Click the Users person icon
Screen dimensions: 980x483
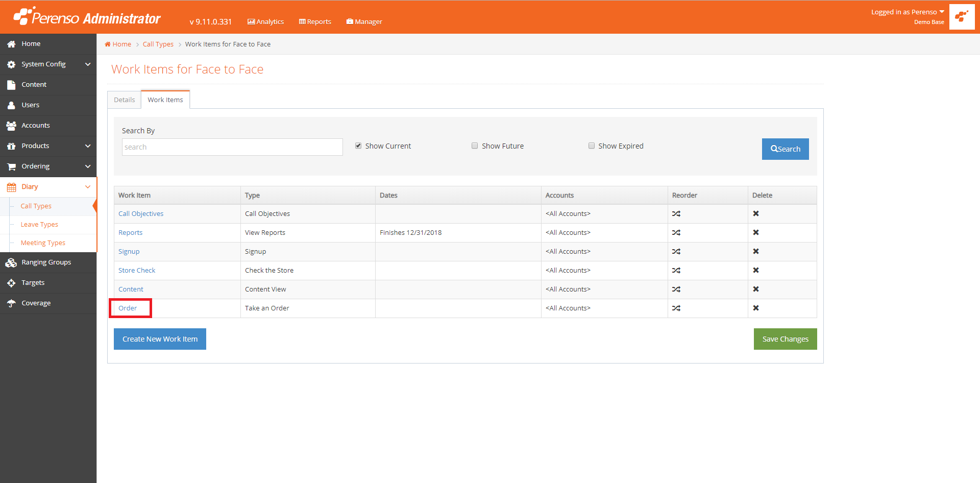pyautogui.click(x=11, y=105)
